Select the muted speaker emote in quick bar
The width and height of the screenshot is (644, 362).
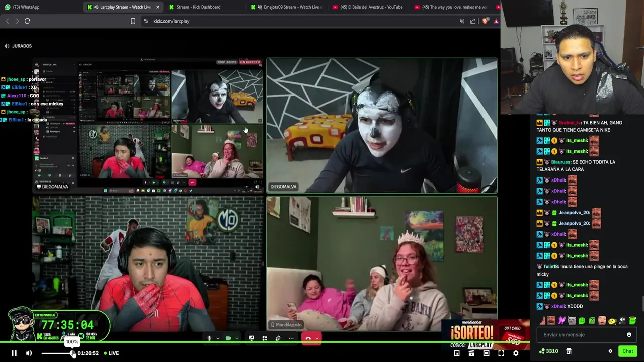pos(622,320)
